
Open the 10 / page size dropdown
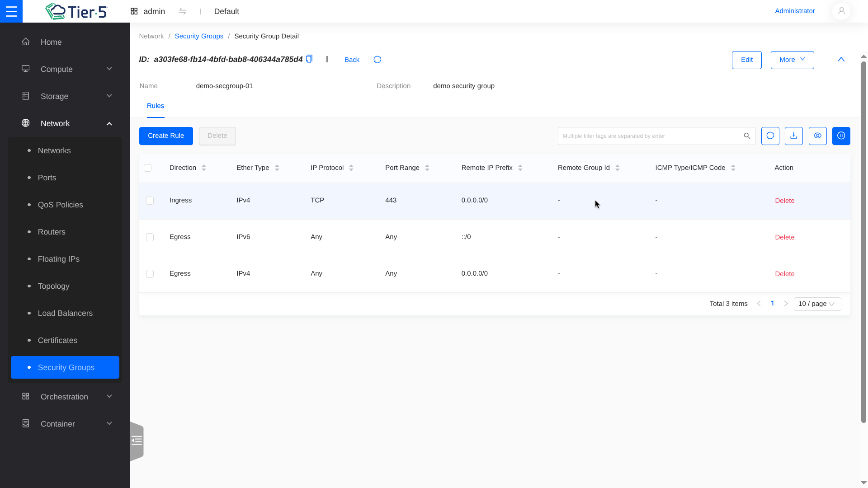click(817, 304)
